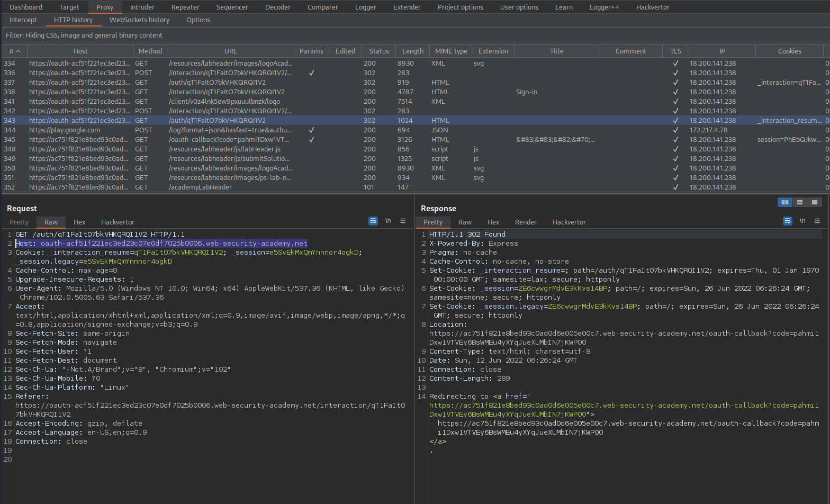
Task: Select Hex view in Response panel
Action: pos(493,222)
